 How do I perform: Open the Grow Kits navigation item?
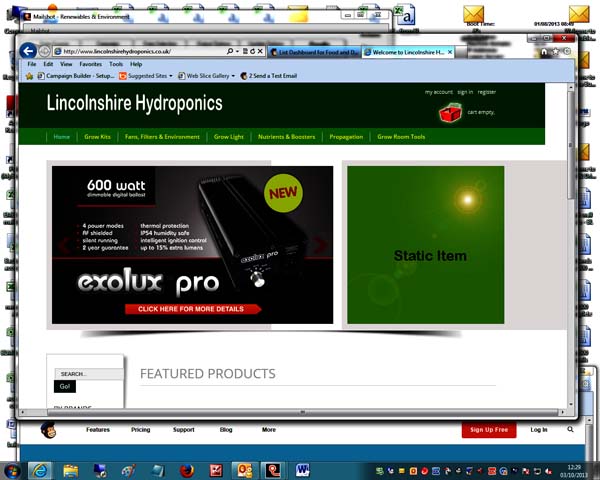97,137
